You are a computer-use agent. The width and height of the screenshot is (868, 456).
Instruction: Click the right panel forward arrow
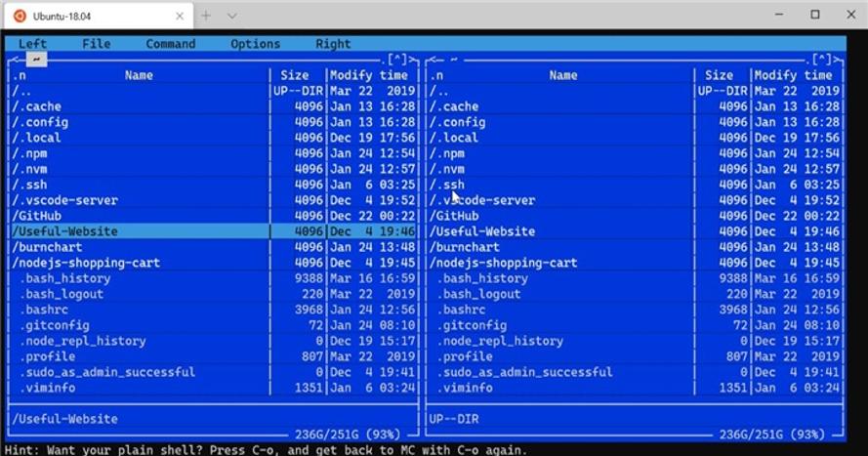[x=838, y=60]
